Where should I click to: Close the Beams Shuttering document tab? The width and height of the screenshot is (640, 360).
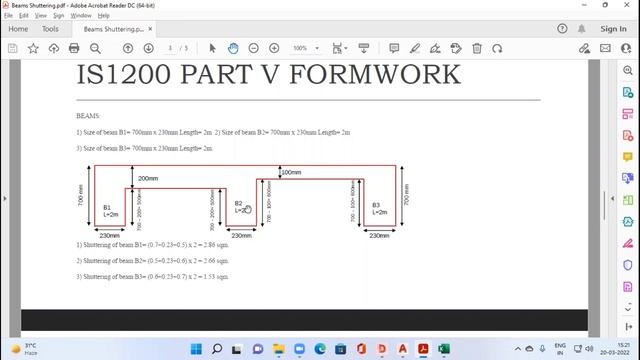[x=150, y=29]
